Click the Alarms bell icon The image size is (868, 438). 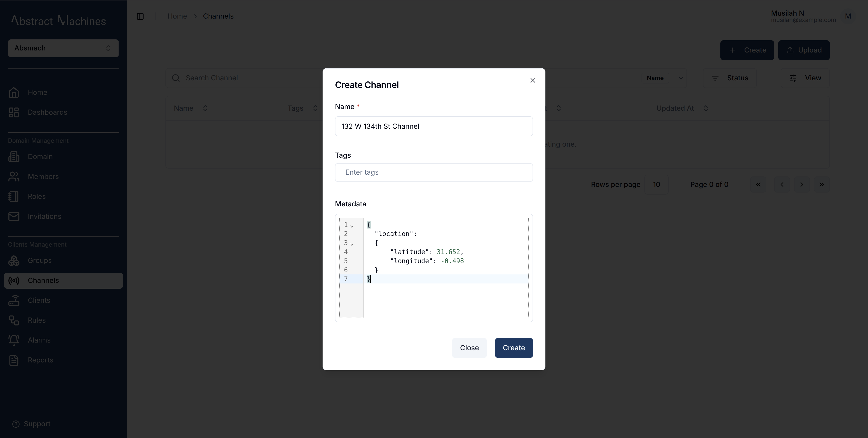(14, 340)
